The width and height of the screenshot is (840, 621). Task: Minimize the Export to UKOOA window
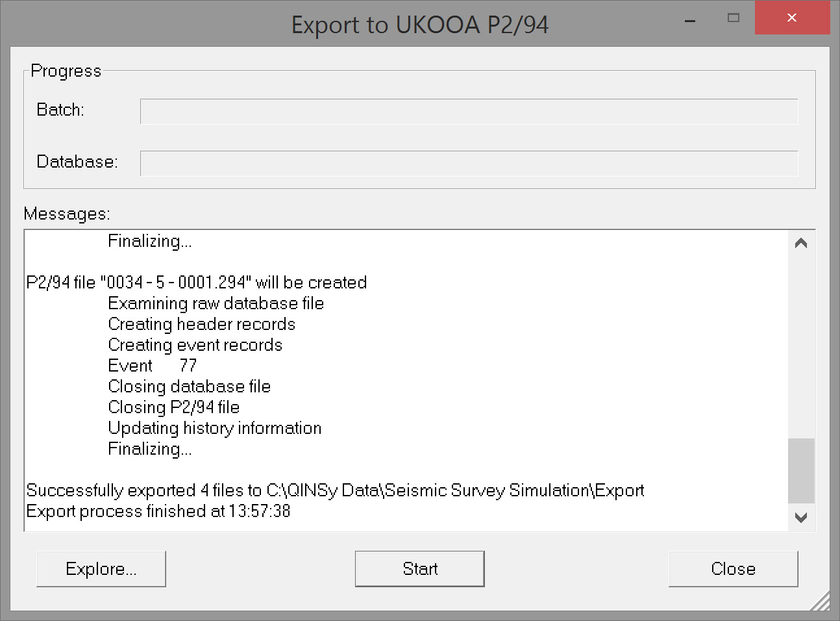tap(690, 20)
